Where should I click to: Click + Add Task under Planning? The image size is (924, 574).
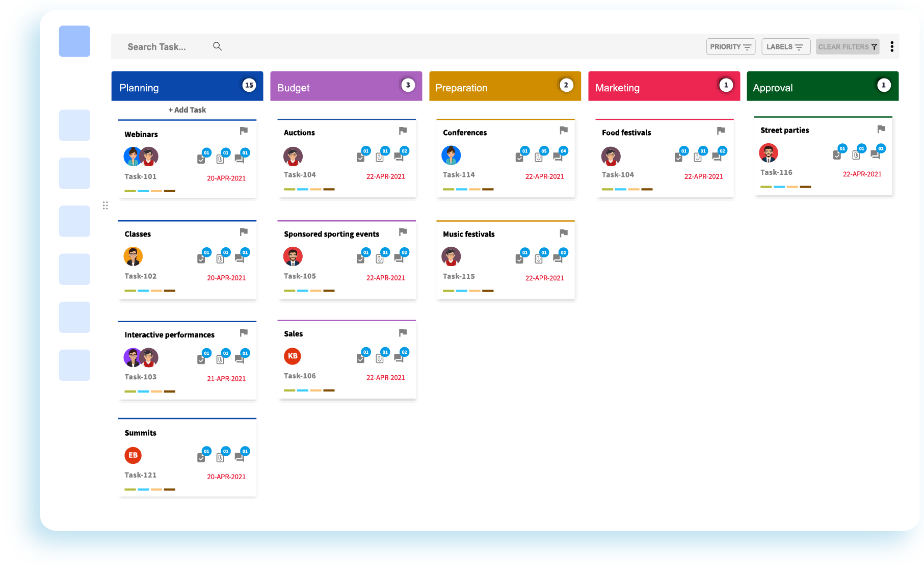coord(187,110)
